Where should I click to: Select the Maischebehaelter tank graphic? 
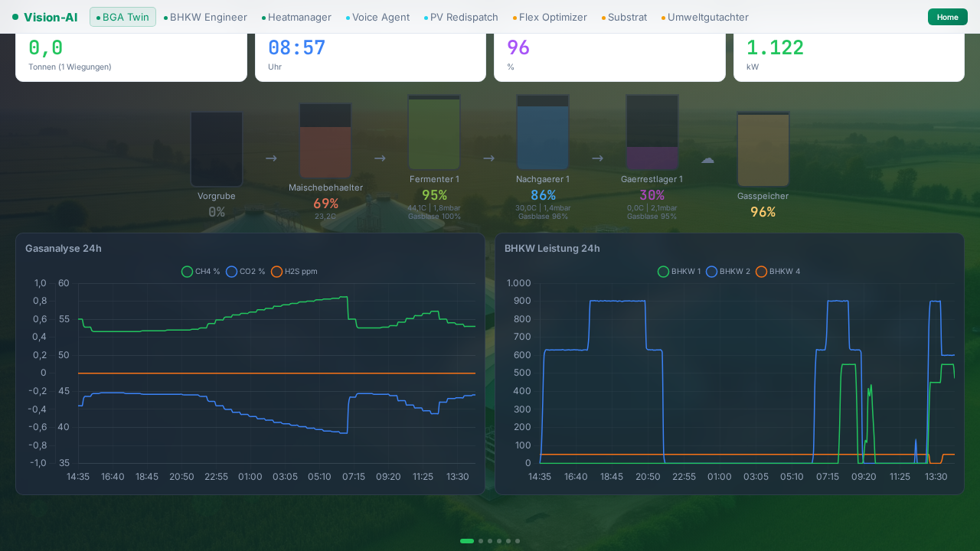[325, 141]
